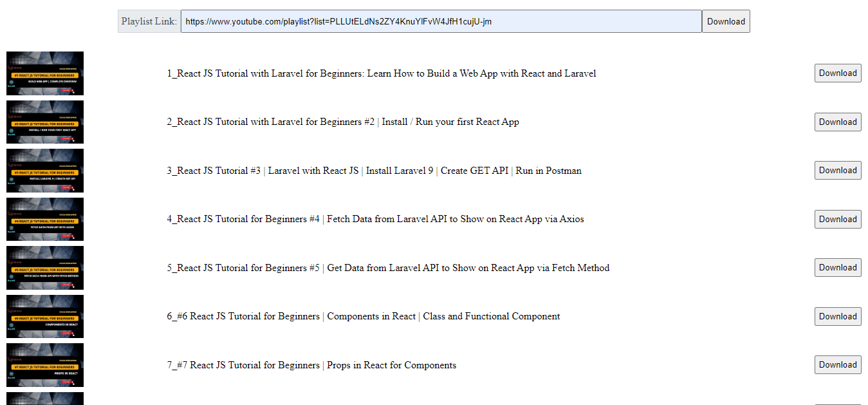Click the playlist link input field
The width and height of the screenshot is (868, 405).
441,21
